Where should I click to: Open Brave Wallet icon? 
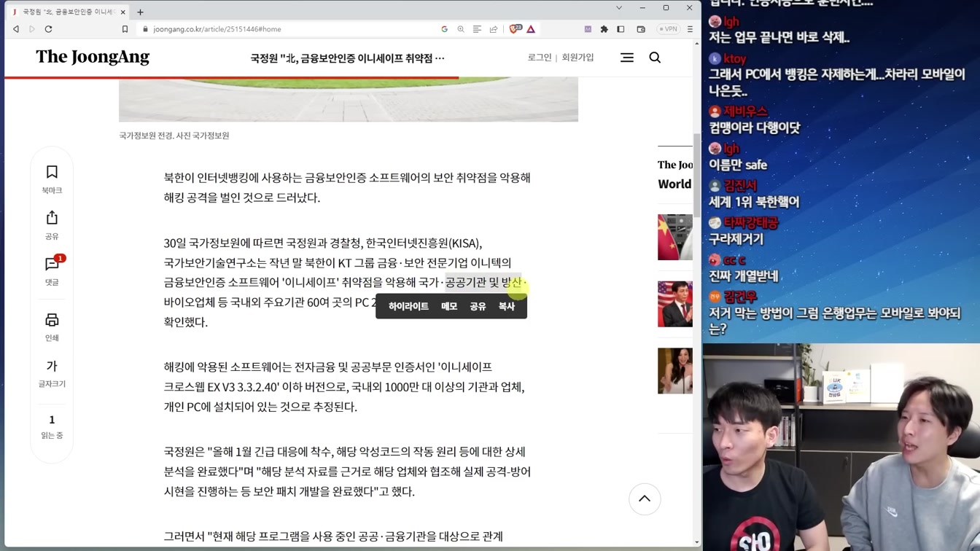pyautogui.click(x=641, y=29)
